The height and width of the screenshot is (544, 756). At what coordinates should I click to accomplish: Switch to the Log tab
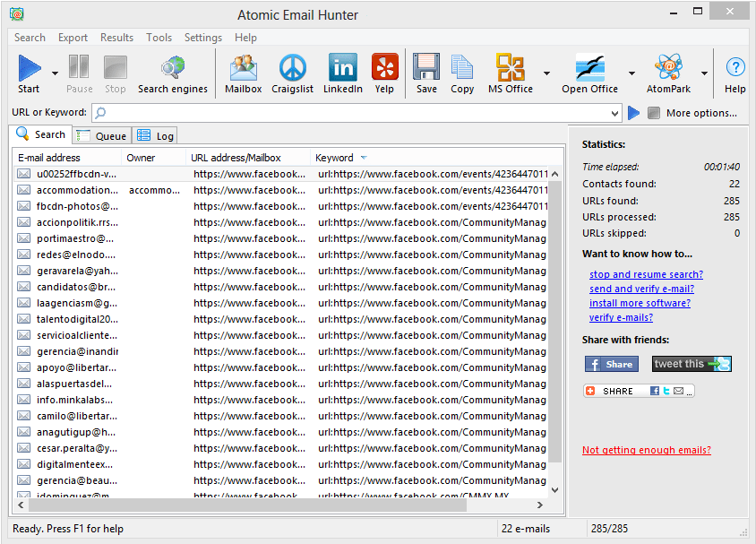(155, 134)
